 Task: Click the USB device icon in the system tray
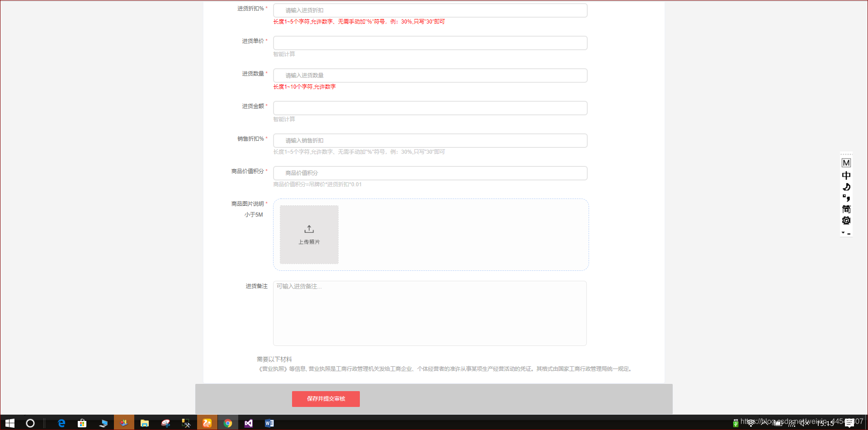point(736,423)
